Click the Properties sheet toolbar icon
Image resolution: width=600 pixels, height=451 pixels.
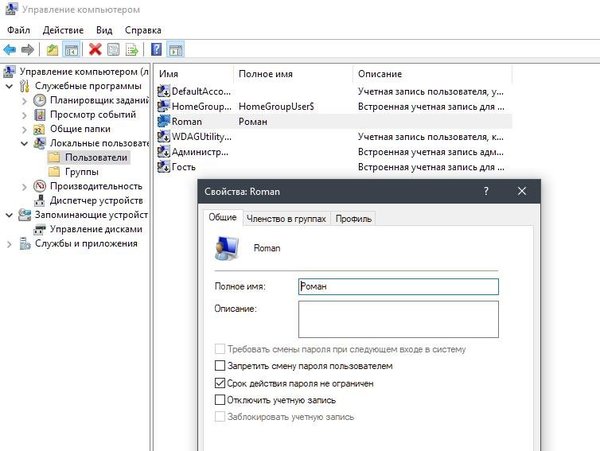[x=113, y=50]
